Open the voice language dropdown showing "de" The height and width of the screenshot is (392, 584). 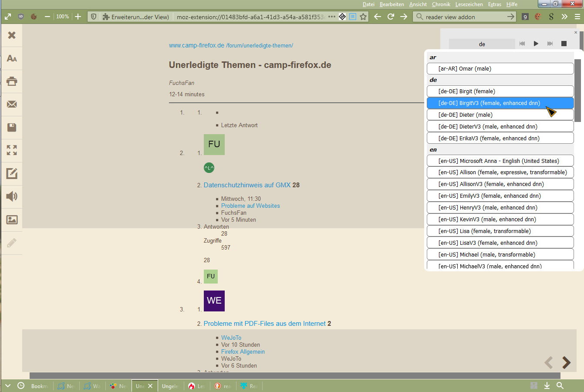482,44
